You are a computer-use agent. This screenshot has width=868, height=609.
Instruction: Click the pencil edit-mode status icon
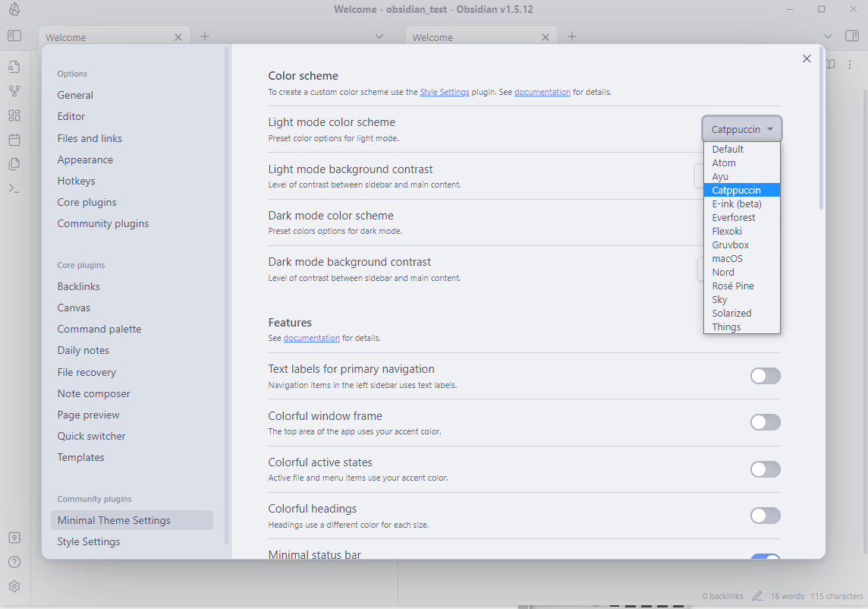pos(756,596)
